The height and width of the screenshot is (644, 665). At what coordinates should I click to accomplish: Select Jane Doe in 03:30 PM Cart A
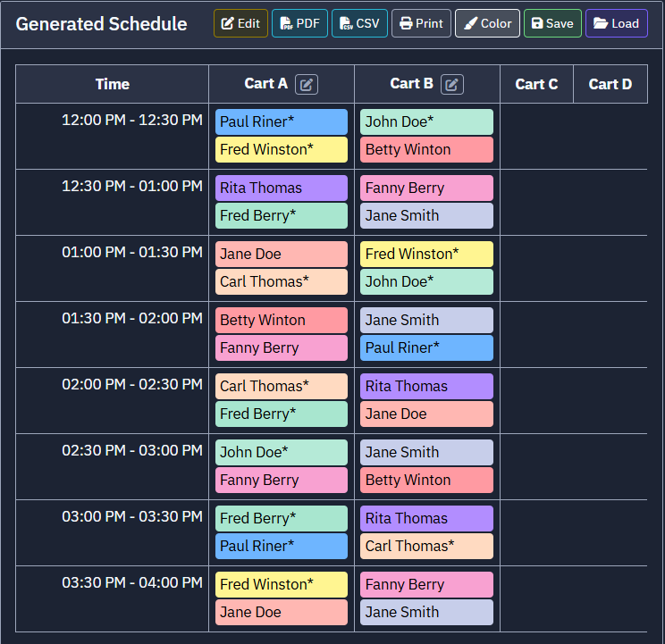(282, 612)
